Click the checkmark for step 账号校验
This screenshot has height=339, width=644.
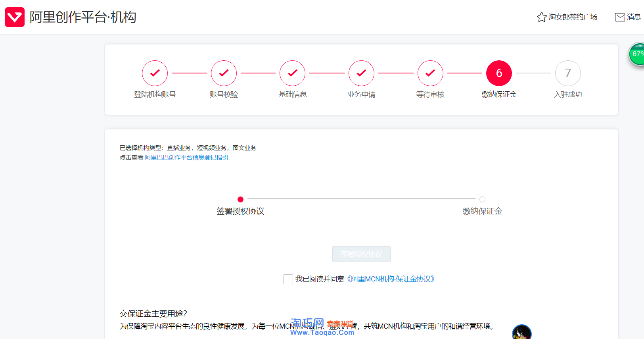coord(224,73)
